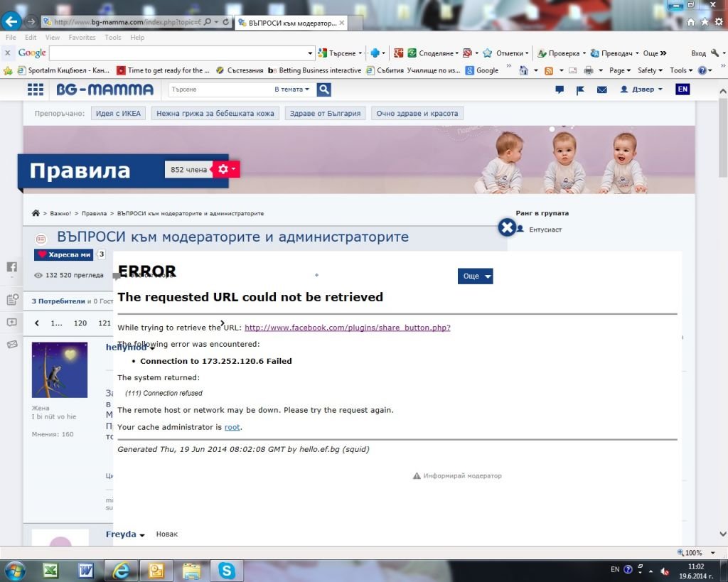Click the home breadcrumb icon

pos(36,213)
